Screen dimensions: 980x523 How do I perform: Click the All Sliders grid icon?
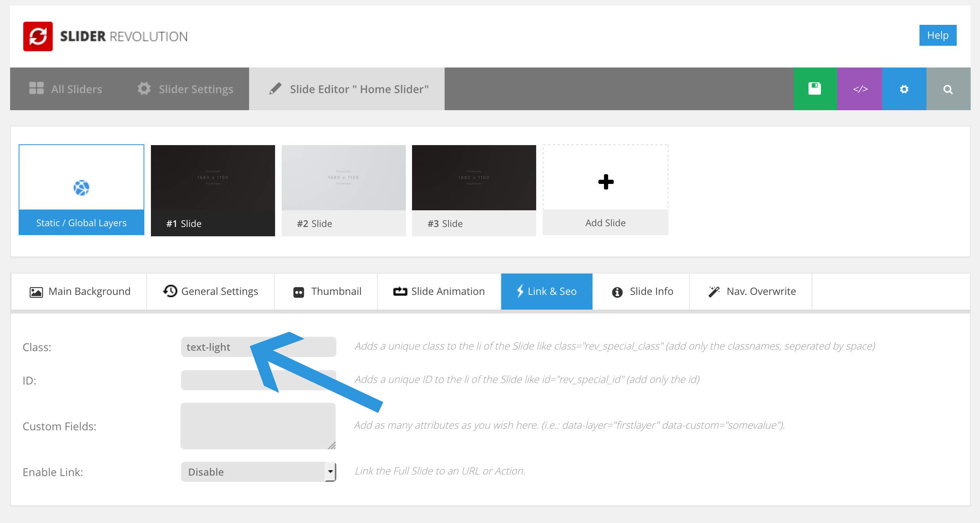pos(36,88)
